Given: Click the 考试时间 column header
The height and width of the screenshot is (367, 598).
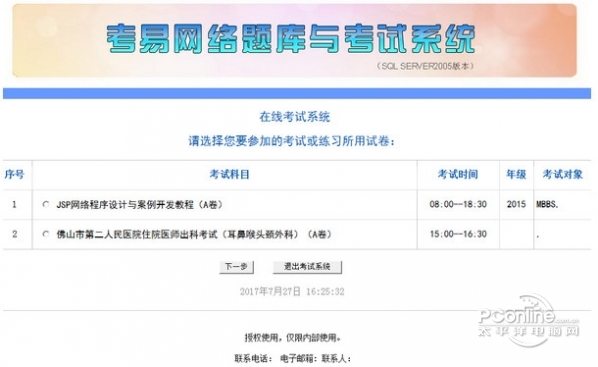Looking at the screenshot, I should point(458,174).
